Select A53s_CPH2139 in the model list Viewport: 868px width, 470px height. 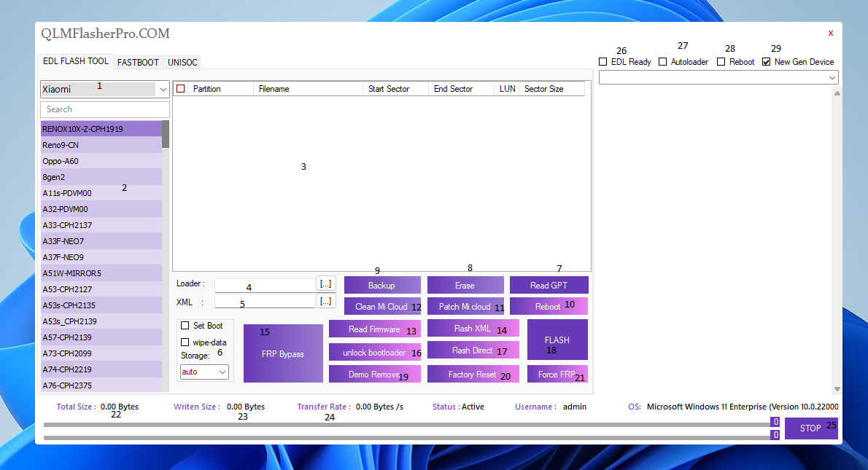101,321
